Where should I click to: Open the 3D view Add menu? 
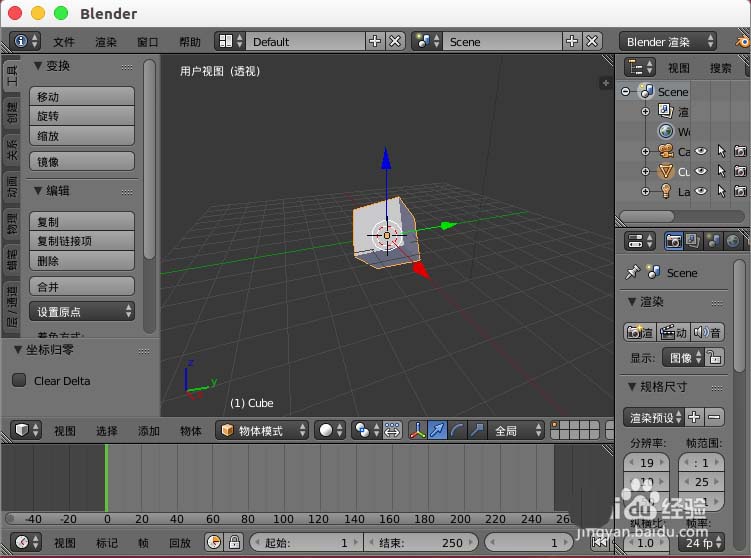[x=148, y=431]
